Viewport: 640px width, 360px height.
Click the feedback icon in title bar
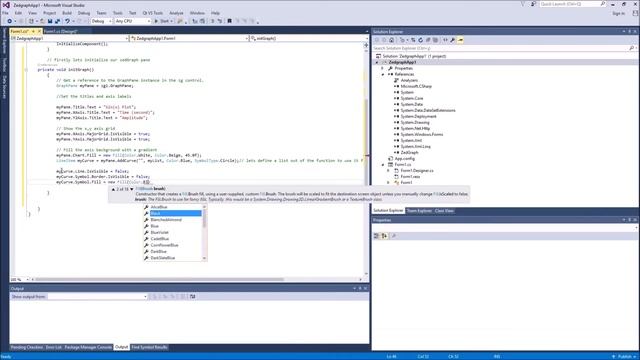[x=533, y=4]
